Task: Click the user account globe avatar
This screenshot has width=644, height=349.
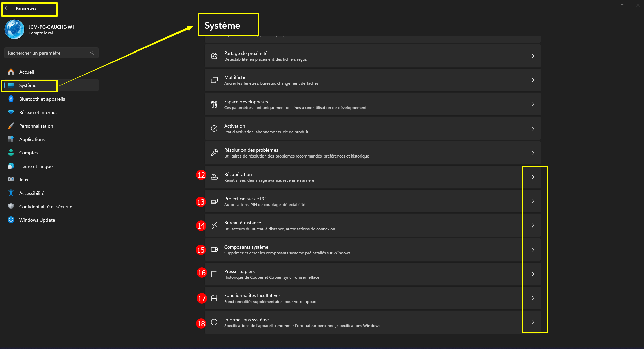Action: point(14,29)
